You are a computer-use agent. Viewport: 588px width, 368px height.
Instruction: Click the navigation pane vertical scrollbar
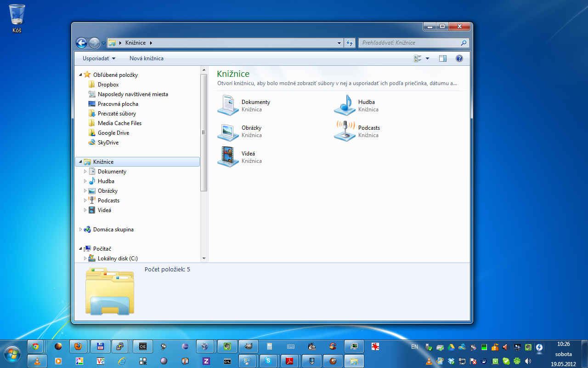pyautogui.click(x=204, y=132)
